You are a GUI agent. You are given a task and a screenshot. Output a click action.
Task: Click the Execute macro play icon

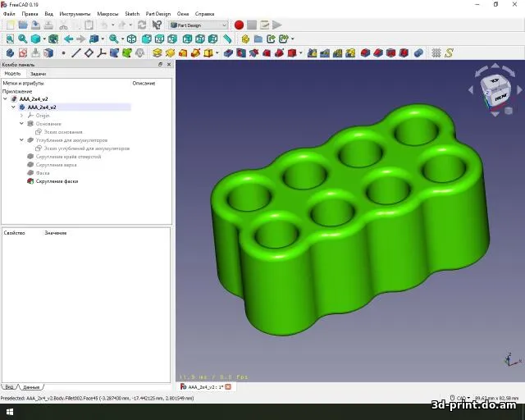277,25
